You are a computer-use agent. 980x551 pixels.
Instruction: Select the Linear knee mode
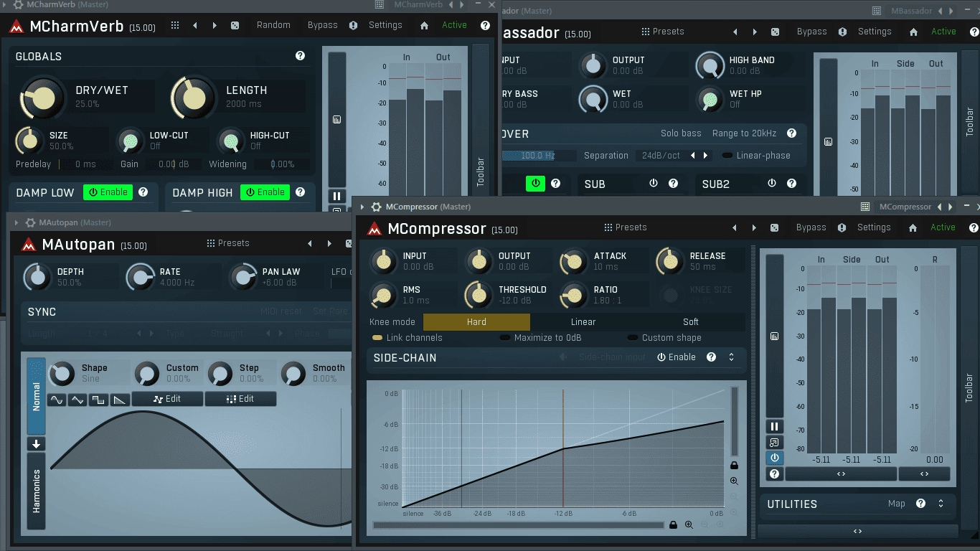583,322
